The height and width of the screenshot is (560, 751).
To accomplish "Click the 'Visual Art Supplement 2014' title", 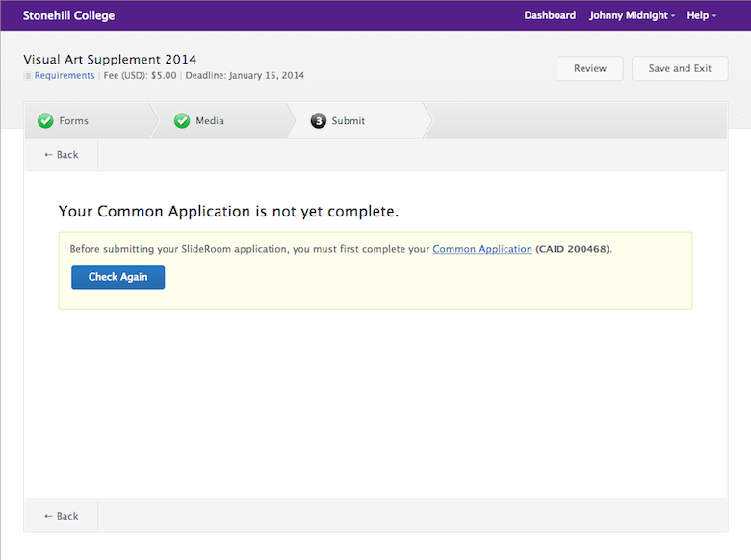I will pyautogui.click(x=110, y=60).
